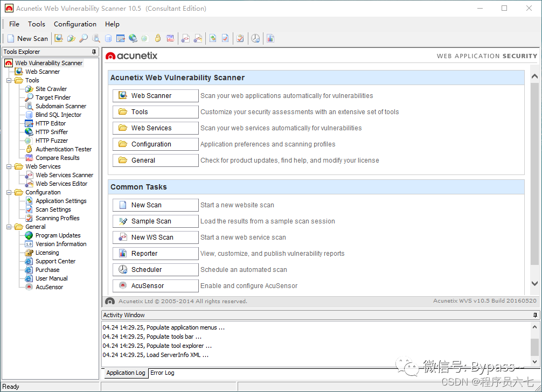Viewport: 542px width, 392px height.
Task: Select Web Scanner in the Tools Explorer tree
Action: [x=43, y=72]
